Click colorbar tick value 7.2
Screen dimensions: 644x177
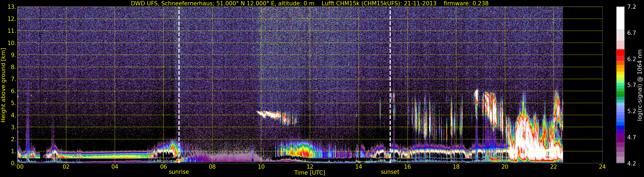(x=631, y=7)
